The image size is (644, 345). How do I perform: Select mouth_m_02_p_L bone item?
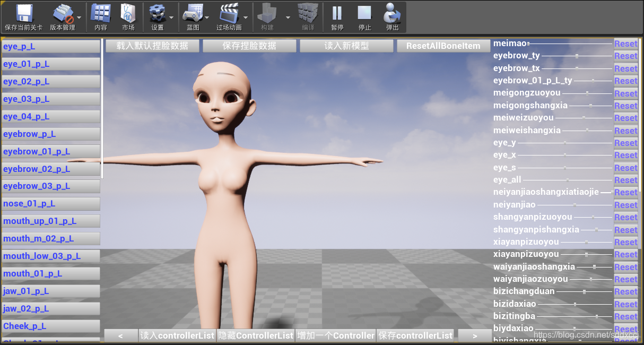(51, 239)
